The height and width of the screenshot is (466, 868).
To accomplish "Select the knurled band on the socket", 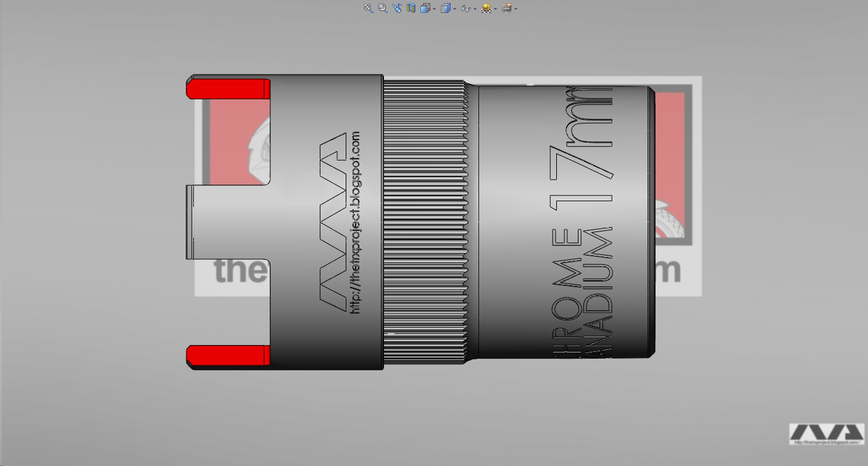I will [x=425, y=222].
